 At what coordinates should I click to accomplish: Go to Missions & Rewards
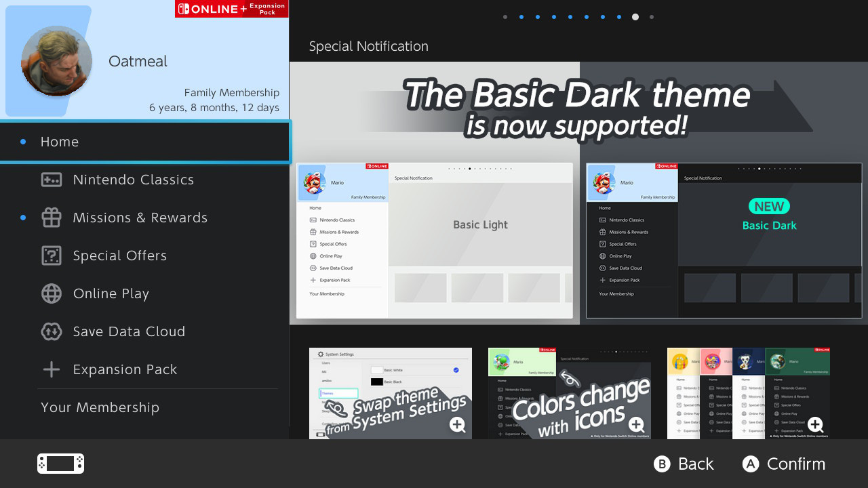(145, 218)
